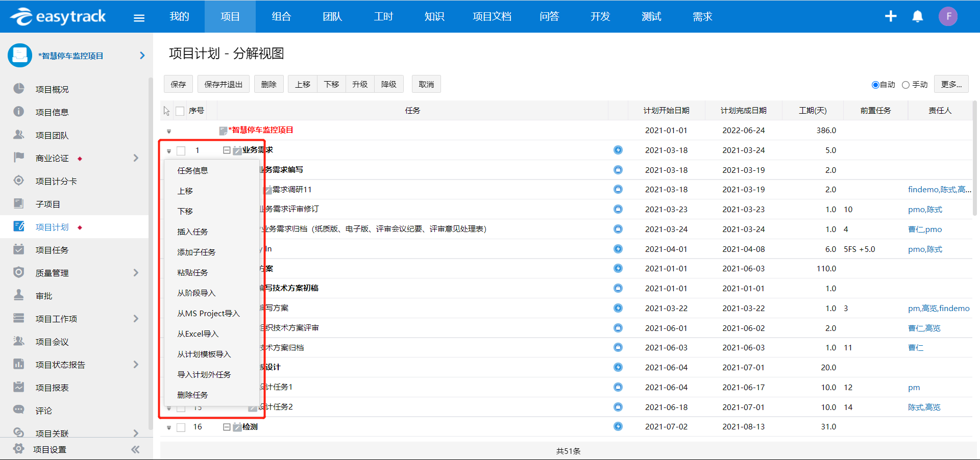This screenshot has height=460, width=980.
Task: Switch to 我的 top tab
Action: tap(179, 16)
